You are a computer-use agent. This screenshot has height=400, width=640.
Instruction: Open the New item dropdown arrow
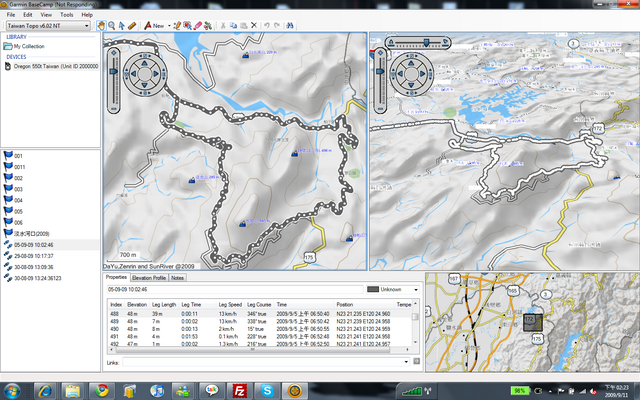[x=169, y=26]
